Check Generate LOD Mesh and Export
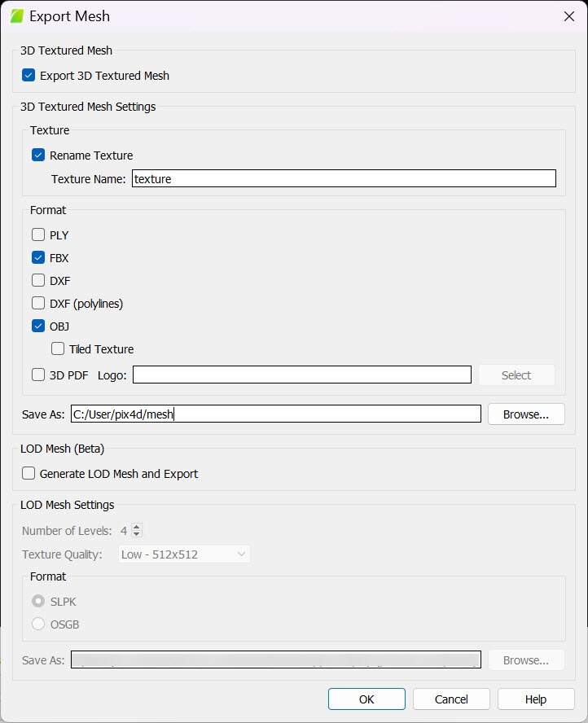The width and height of the screenshot is (588, 723). (x=29, y=472)
